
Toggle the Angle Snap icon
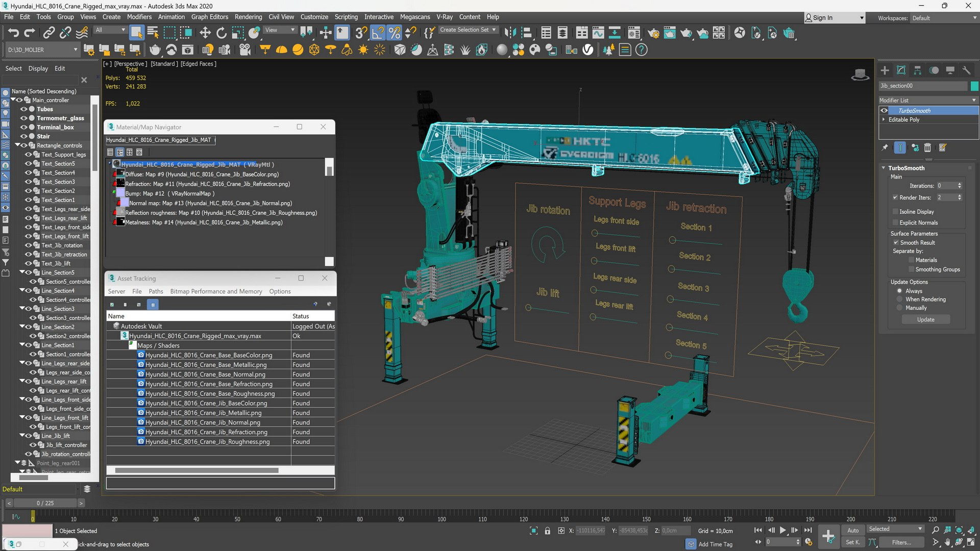point(378,33)
